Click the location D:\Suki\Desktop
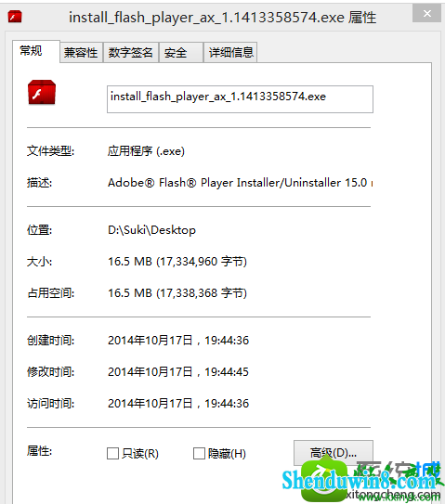This screenshot has height=504, width=445. tap(151, 230)
